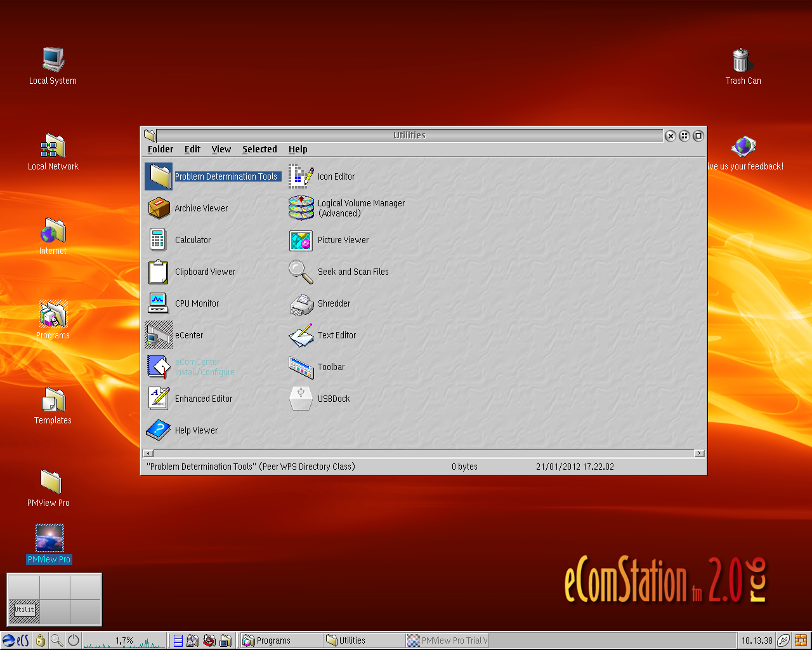Open the USBDock utility
Image resolution: width=812 pixels, height=650 pixels.
pos(301,399)
